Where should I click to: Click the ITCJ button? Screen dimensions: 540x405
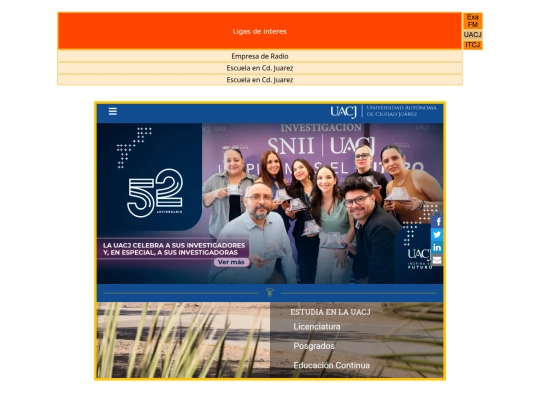[472, 45]
